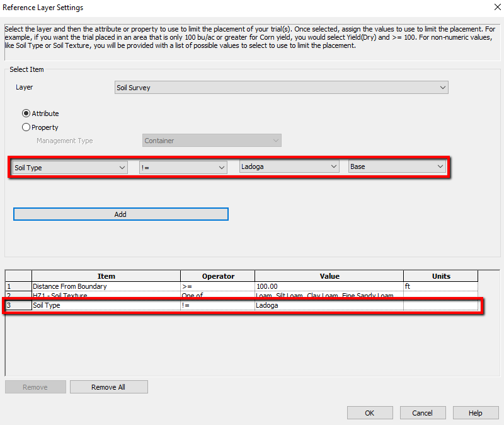This screenshot has height=425, width=504.
Task: Select the HZ1 - Soil Texture row
Action: tap(106, 296)
